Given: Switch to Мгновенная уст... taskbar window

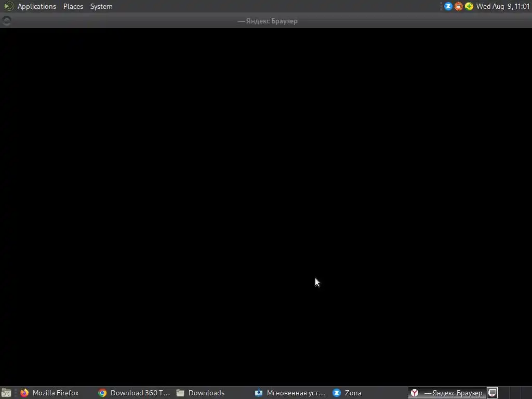Looking at the screenshot, I should coord(290,393).
